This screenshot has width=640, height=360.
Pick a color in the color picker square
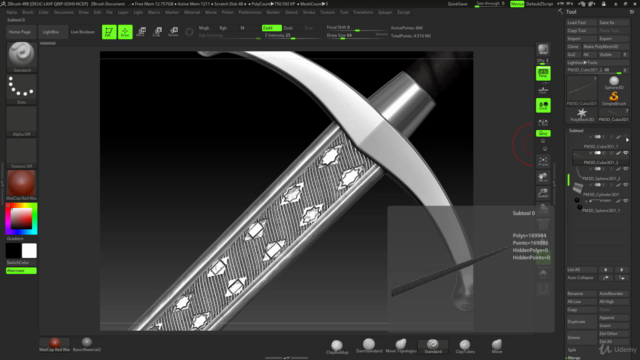pos(21,219)
